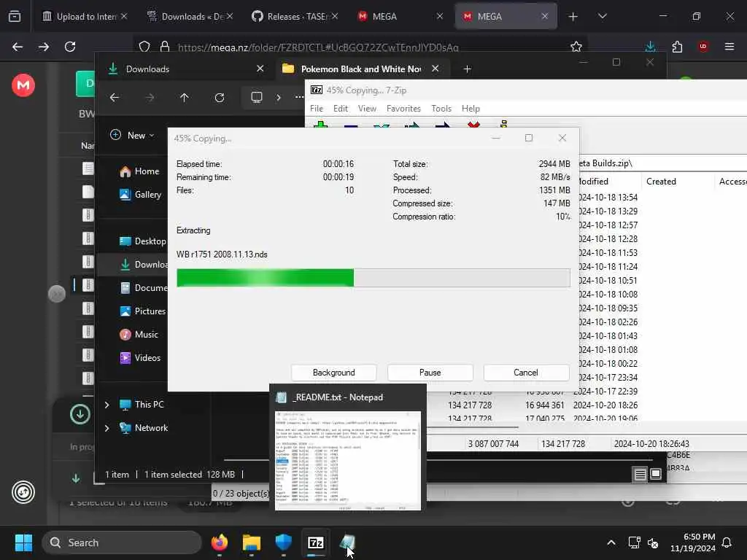747x560 pixels.
Task: Go forward in the Firefox browser
Action: (x=43, y=47)
